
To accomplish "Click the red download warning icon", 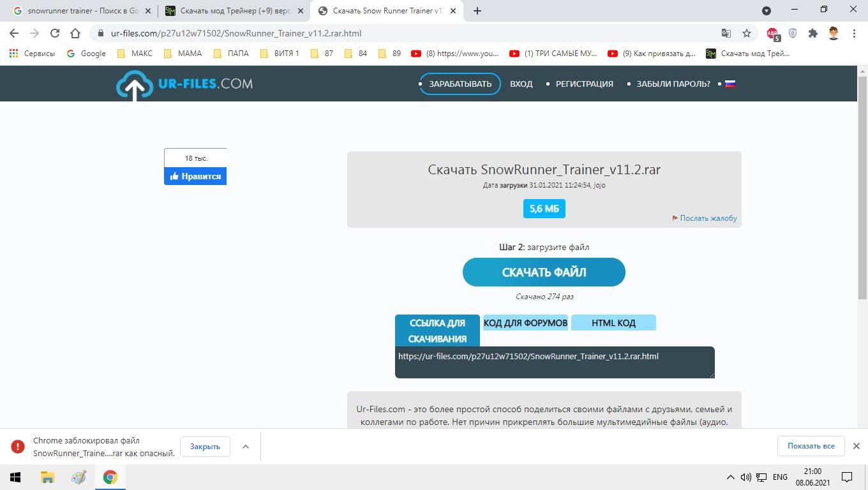I will click(18, 447).
